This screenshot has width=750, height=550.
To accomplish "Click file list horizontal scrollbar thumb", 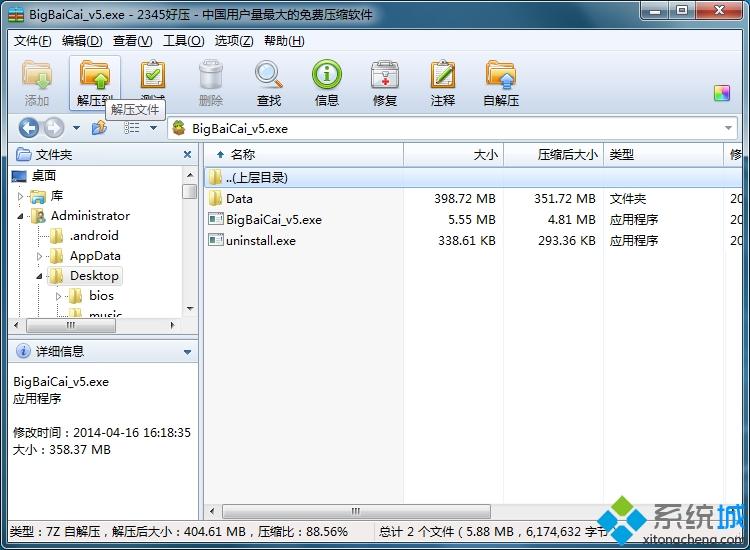I will (356, 511).
